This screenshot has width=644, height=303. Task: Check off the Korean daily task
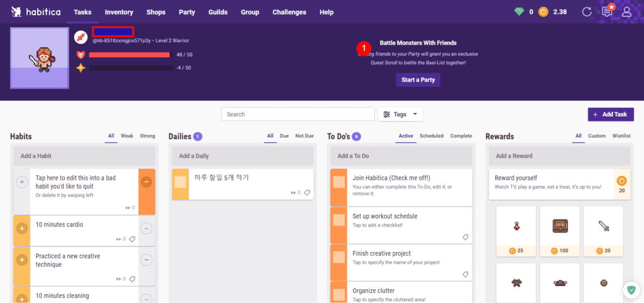point(180,182)
